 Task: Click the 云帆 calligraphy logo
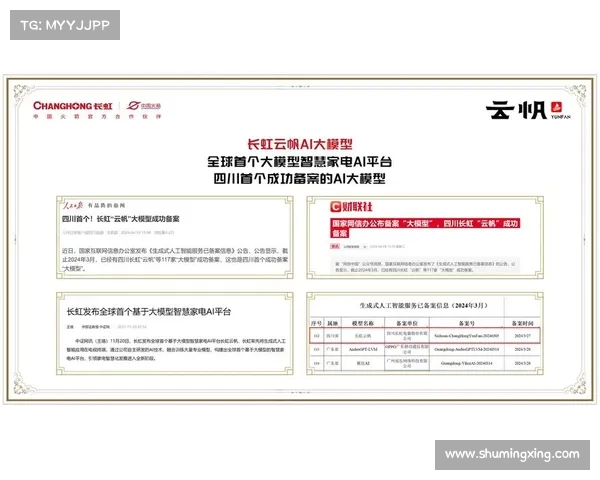pyautogui.click(x=517, y=110)
